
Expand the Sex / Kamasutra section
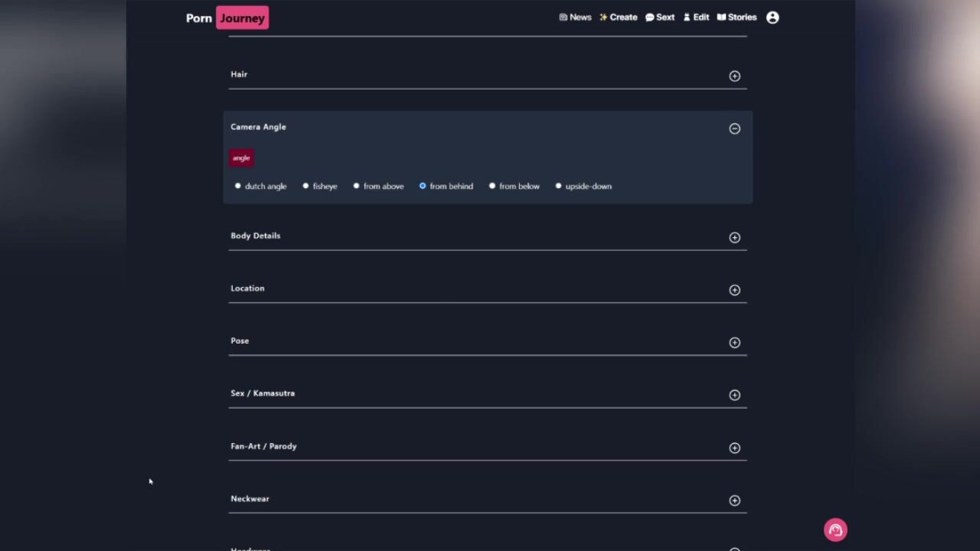tap(734, 395)
